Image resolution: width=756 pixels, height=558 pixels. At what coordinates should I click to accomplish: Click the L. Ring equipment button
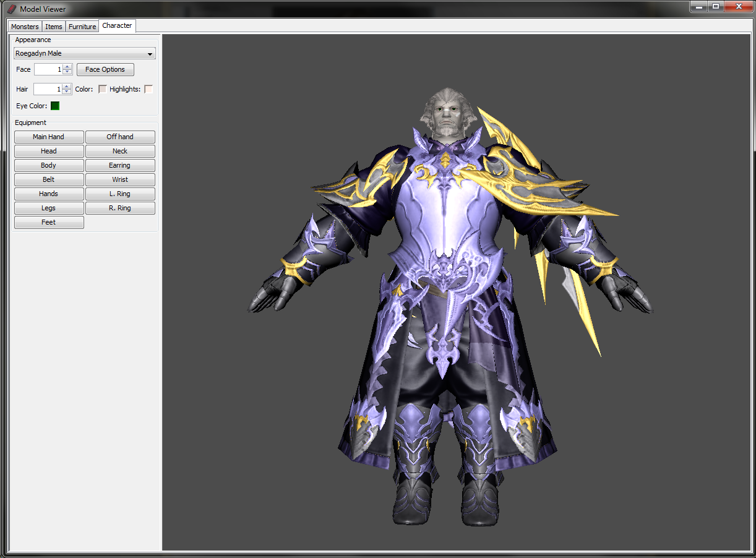120,194
